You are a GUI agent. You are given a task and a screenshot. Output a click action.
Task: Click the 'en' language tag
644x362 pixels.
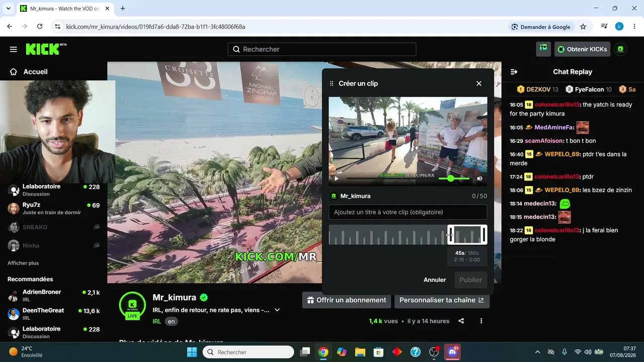(172, 321)
